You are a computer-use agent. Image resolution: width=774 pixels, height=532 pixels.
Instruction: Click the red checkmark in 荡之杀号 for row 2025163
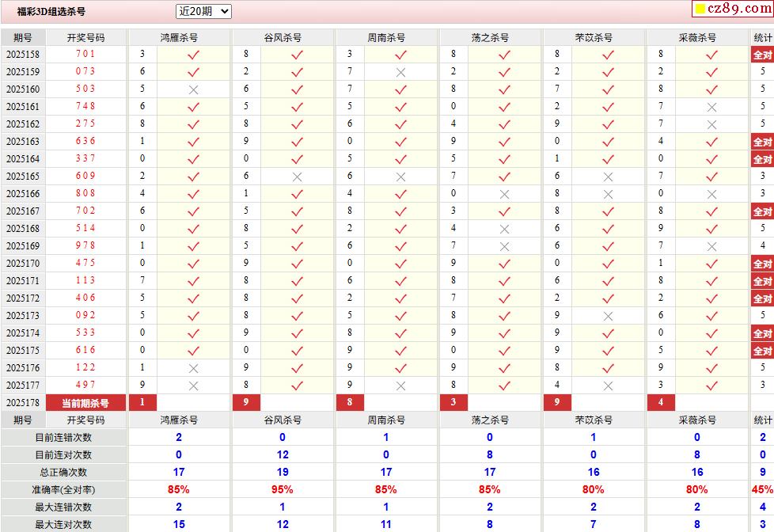click(x=504, y=142)
